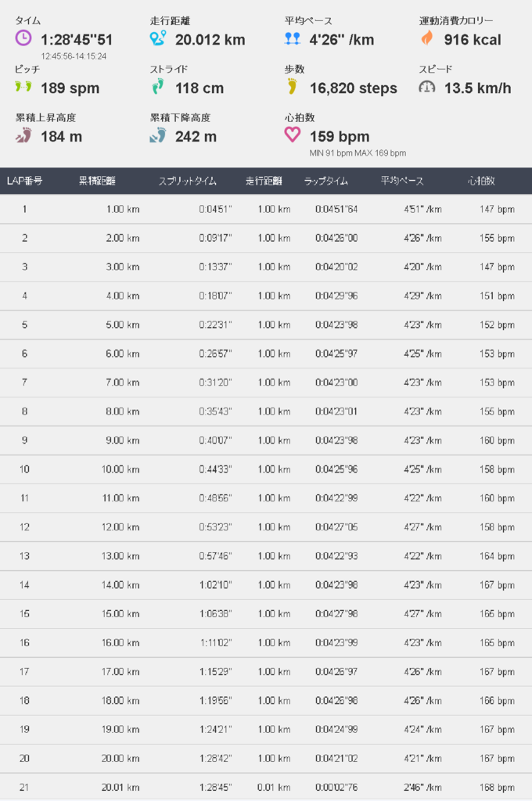Click the 1:28'45''51 total time value
This screenshot has height=801, width=532.
(77, 39)
